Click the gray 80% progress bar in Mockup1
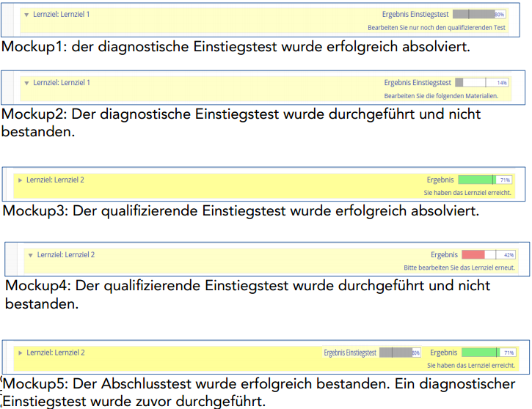Viewport: 532px width, 409px height. tap(478, 14)
